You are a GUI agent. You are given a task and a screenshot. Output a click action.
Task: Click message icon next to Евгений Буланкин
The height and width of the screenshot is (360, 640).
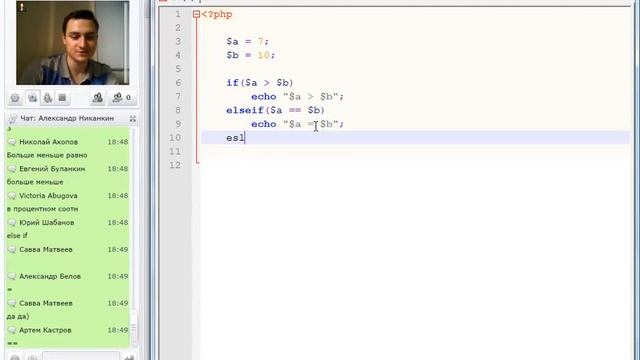coord(12,169)
